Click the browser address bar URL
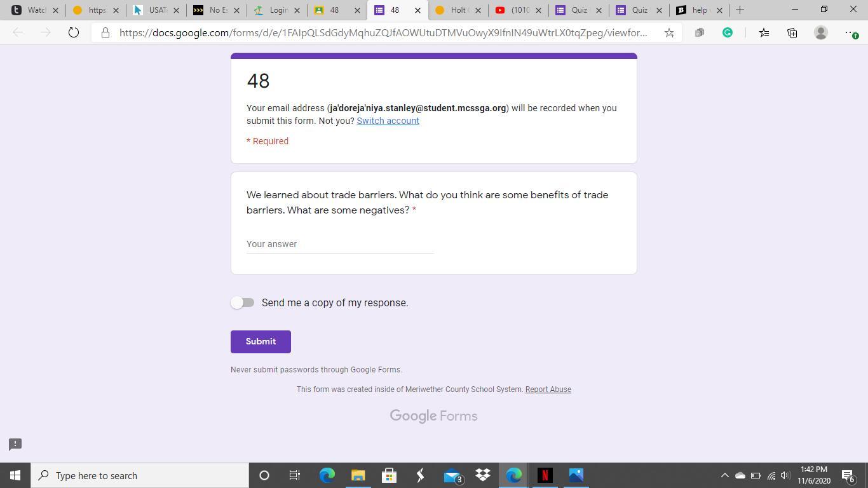Screen dimensions: 868x488 tap(383, 32)
